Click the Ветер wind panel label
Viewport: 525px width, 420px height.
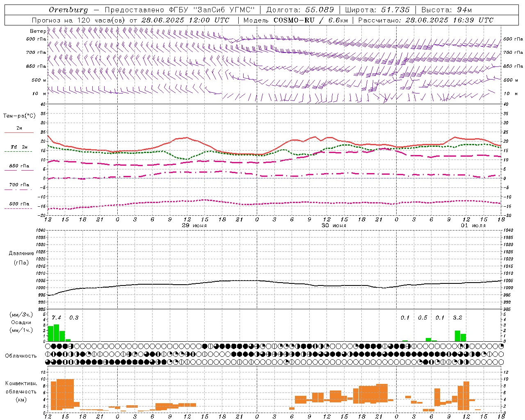pyautogui.click(x=38, y=31)
